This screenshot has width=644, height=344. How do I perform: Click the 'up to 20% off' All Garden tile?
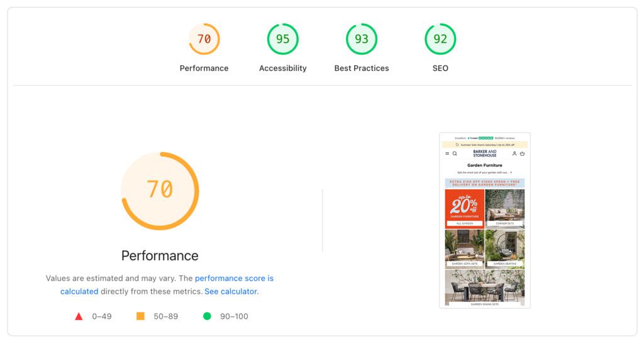[x=464, y=208]
